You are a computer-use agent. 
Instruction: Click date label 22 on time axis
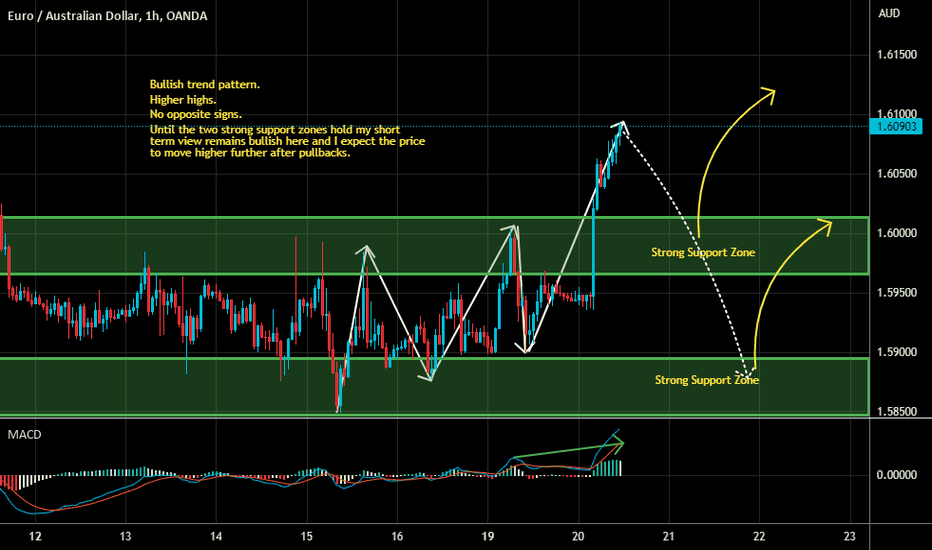pos(759,536)
